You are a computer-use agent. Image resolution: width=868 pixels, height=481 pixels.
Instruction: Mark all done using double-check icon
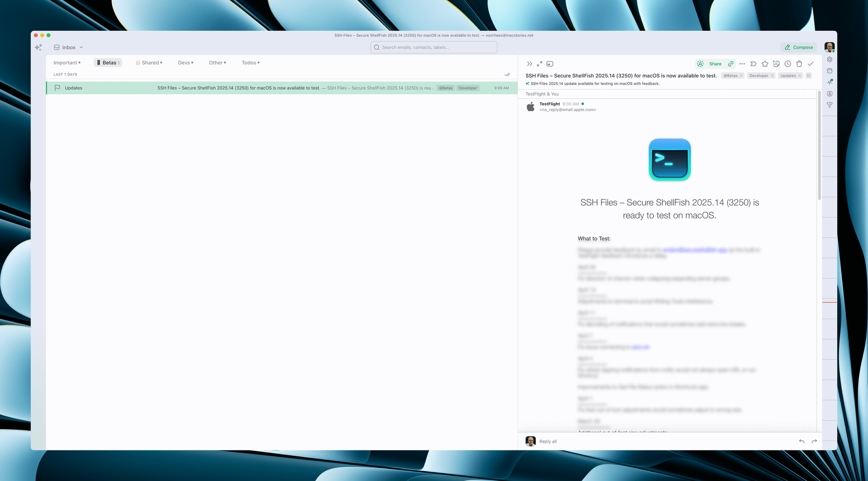[507, 75]
